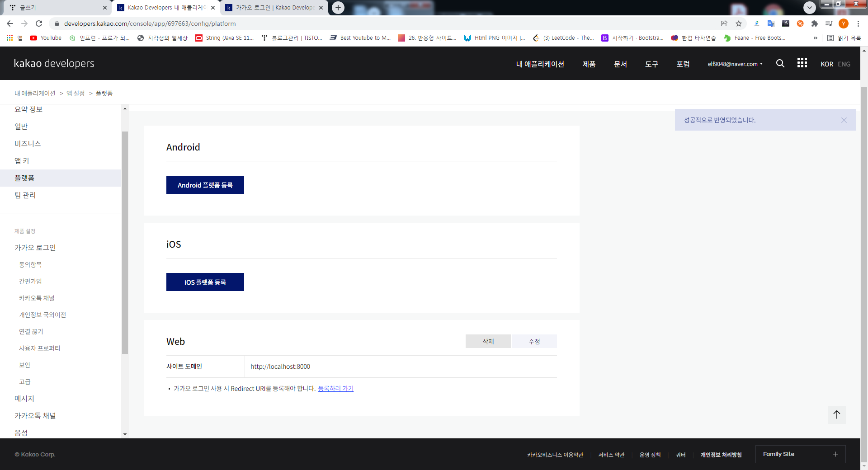Click the kakao developers logo
868x470 pixels.
(54, 63)
